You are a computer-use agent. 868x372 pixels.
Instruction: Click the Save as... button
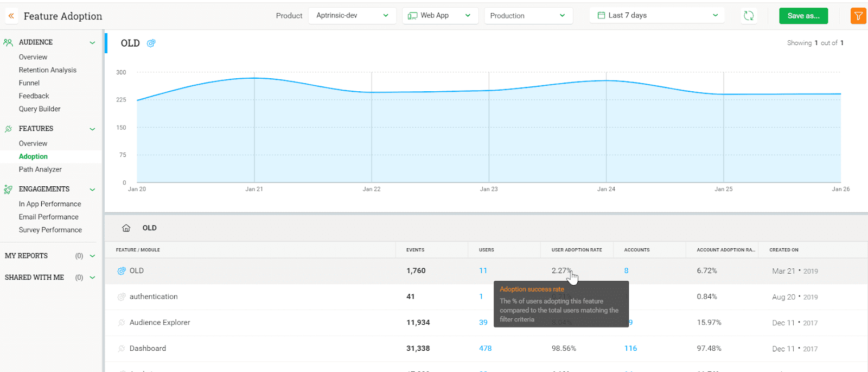click(803, 16)
